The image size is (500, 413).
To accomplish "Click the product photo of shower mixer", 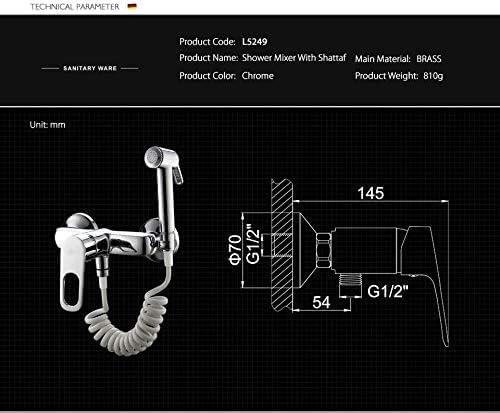I will pos(120,250).
